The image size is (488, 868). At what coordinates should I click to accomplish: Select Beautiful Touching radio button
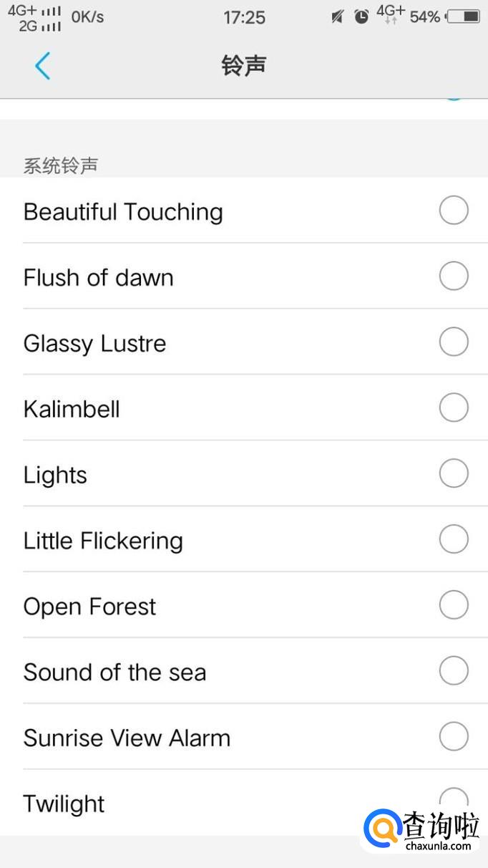(454, 211)
